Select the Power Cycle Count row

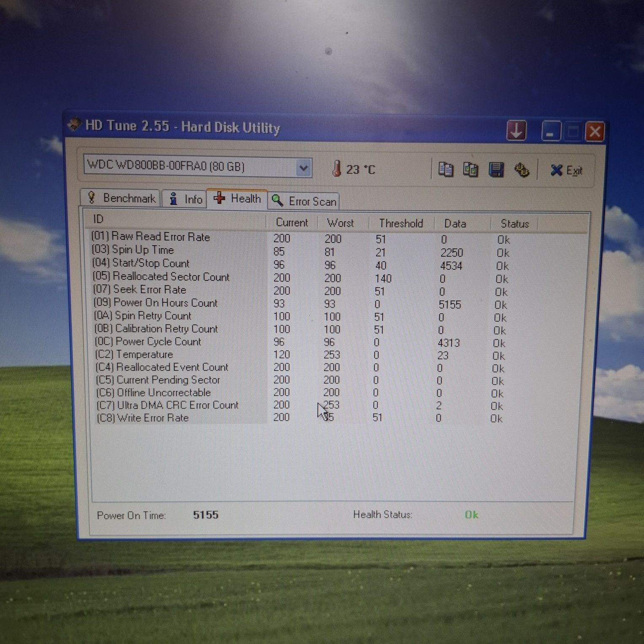tap(301, 342)
